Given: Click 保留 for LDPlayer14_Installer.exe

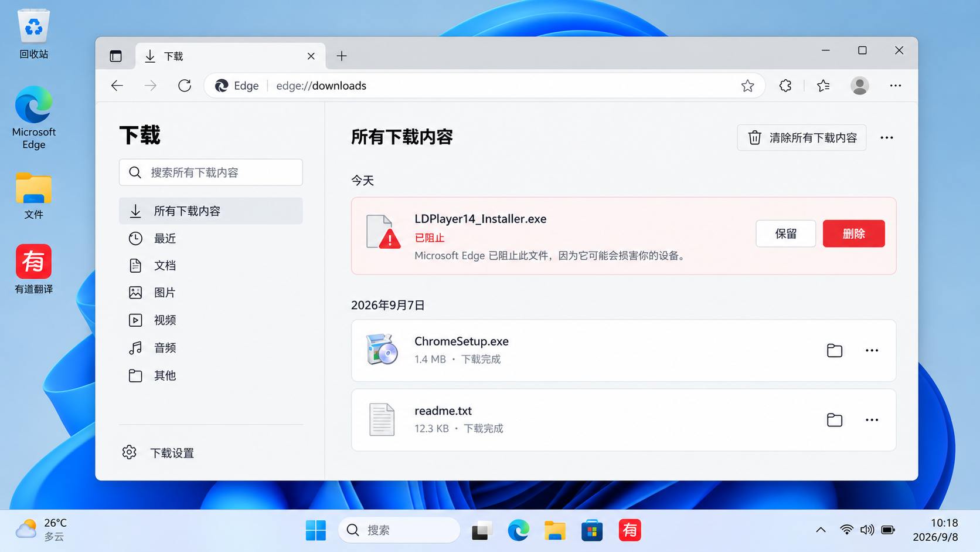Looking at the screenshot, I should [785, 233].
